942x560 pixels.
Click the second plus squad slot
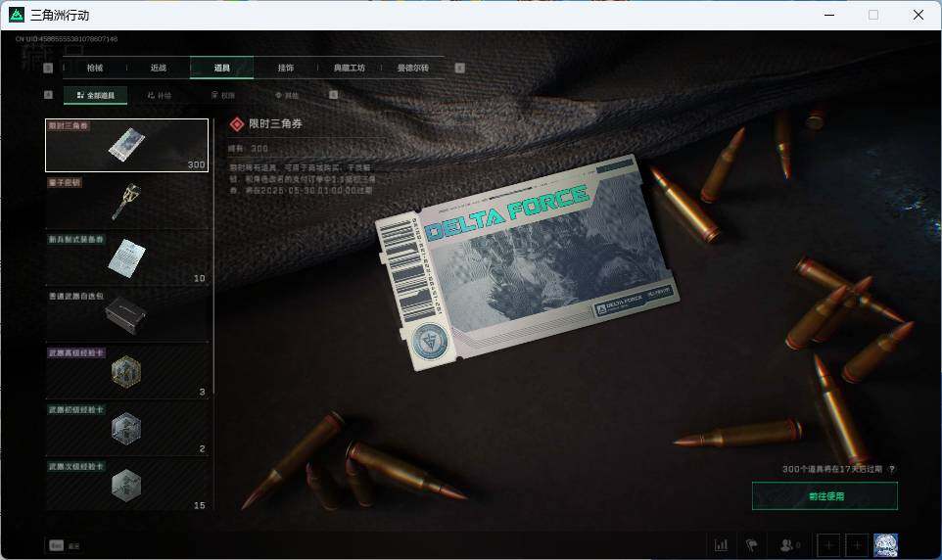[x=857, y=545]
